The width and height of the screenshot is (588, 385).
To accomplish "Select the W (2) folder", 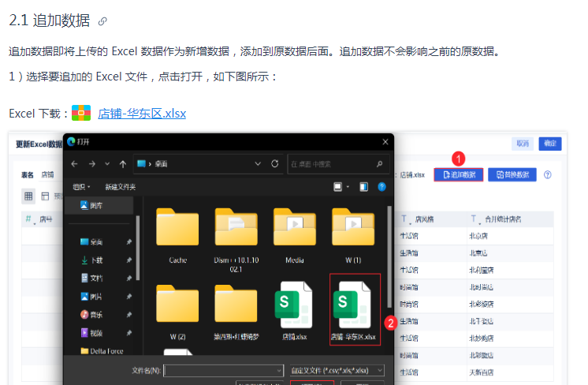I will click(177, 312).
